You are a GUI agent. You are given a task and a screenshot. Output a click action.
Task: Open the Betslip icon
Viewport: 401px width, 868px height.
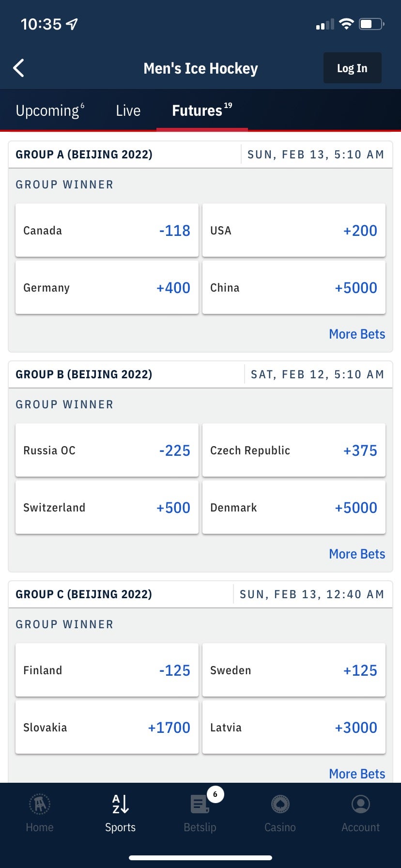tap(200, 805)
